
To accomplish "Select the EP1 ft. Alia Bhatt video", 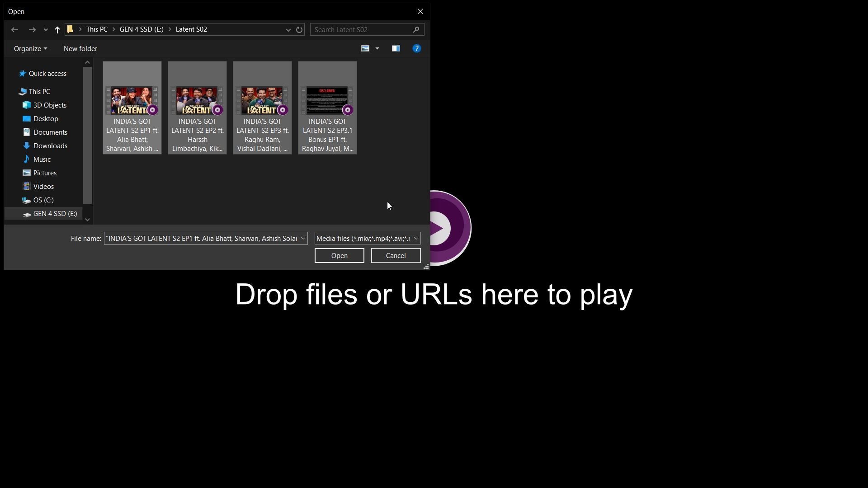I will [132, 108].
